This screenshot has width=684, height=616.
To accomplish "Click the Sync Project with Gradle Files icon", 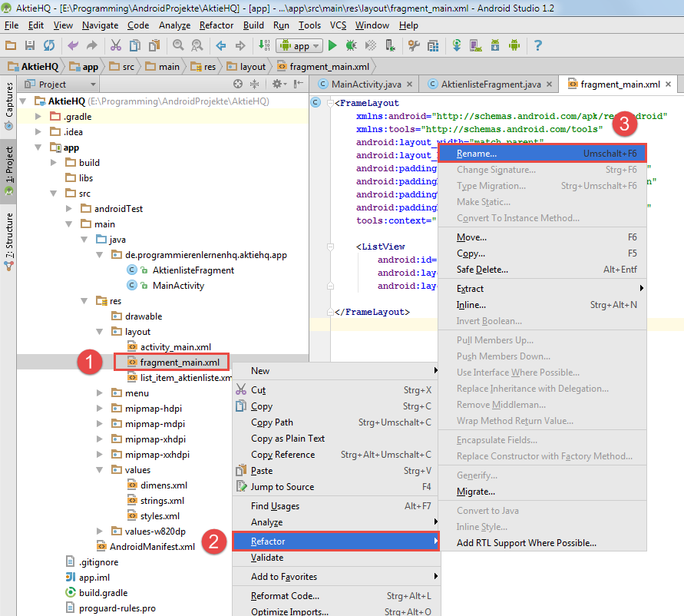I will 457,45.
